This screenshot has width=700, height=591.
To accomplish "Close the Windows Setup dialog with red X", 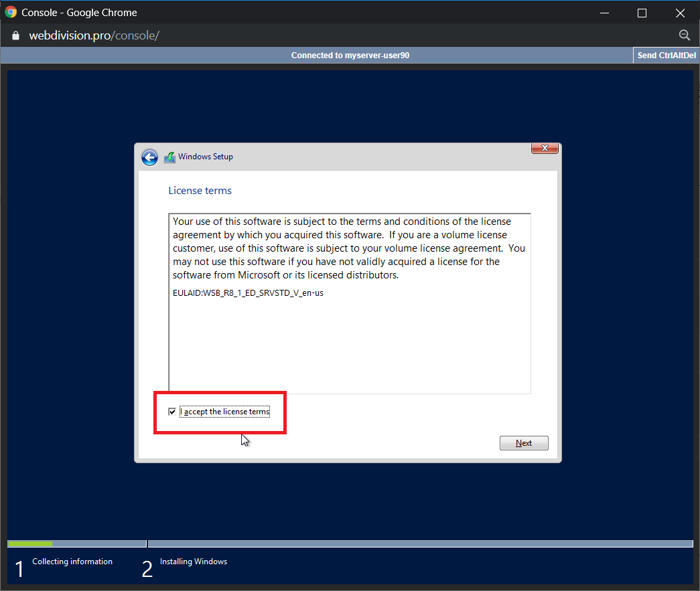I will click(545, 148).
